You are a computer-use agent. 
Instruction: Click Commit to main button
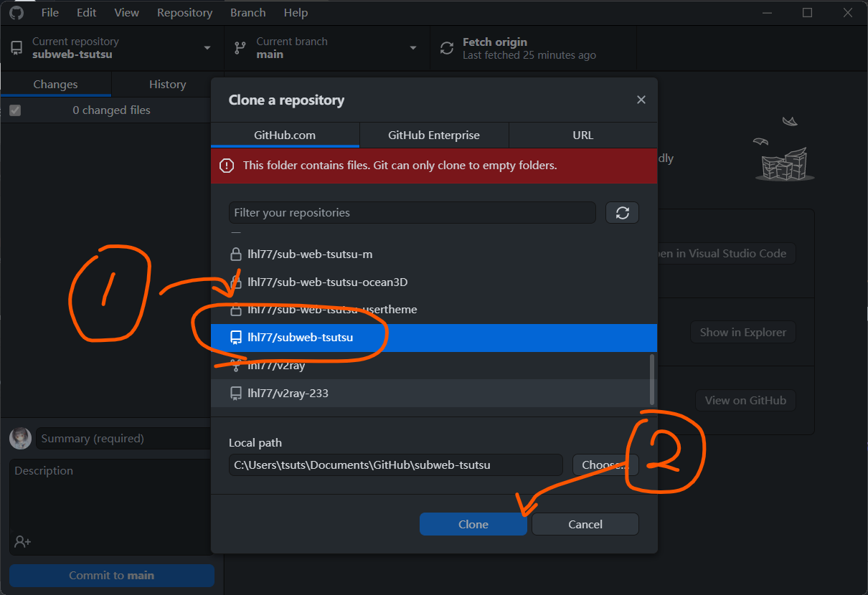click(x=112, y=576)
